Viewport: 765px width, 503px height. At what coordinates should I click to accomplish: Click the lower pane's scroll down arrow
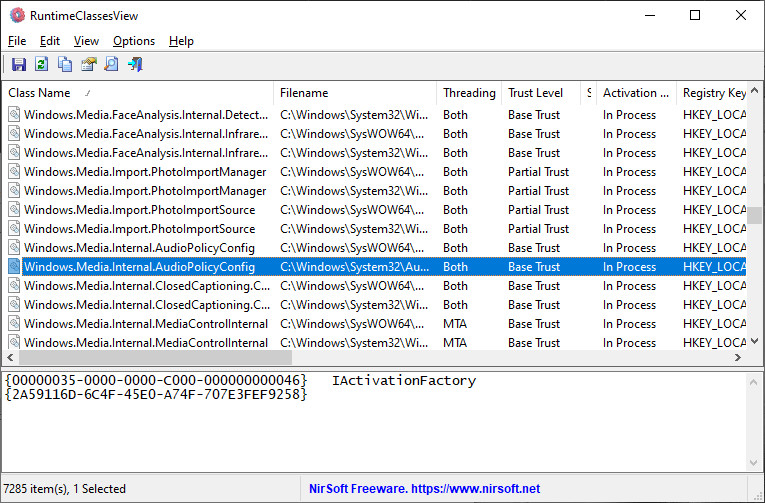754,463
